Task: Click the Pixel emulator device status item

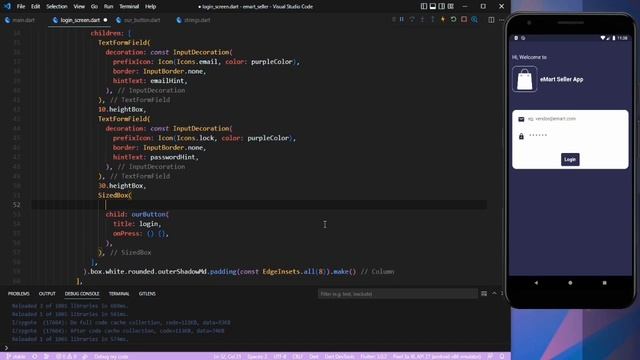Action: [x=437, y=356]
